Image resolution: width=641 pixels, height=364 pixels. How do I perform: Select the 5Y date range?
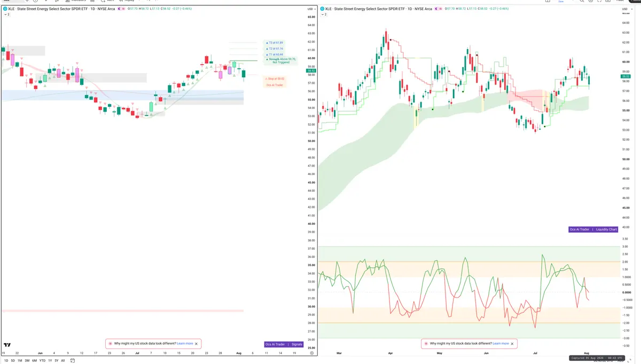click(x=57, y=361)
